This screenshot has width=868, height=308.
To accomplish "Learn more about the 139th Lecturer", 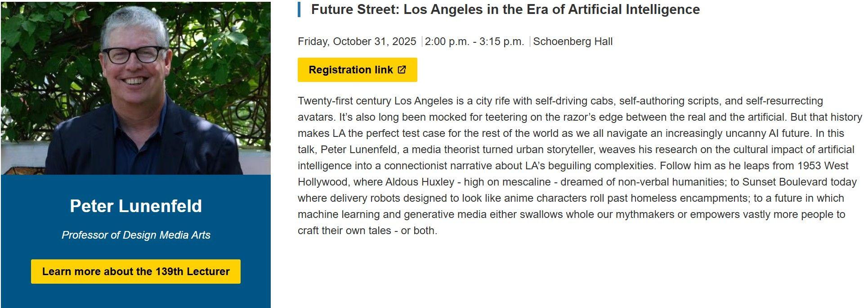I will pyautogui.click(x=136, y=272).
